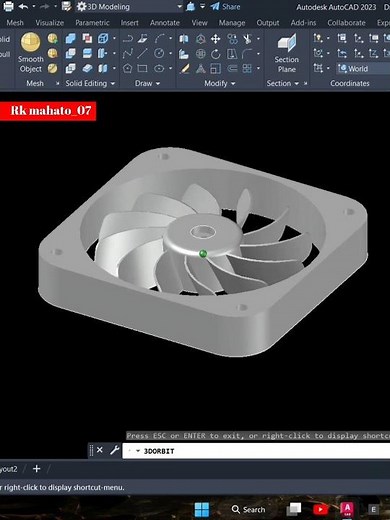Click the Share button

[225, 6]
